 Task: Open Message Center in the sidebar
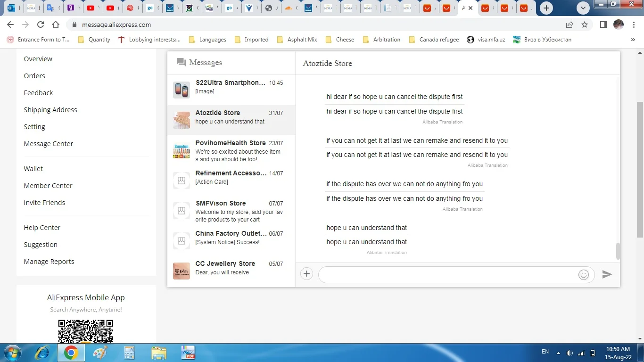coord(49,144)
